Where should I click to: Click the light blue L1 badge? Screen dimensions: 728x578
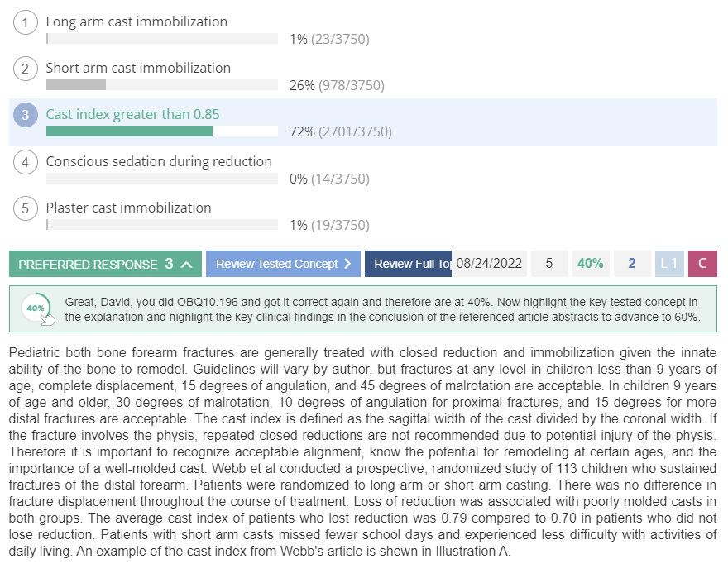coord(669,264)
